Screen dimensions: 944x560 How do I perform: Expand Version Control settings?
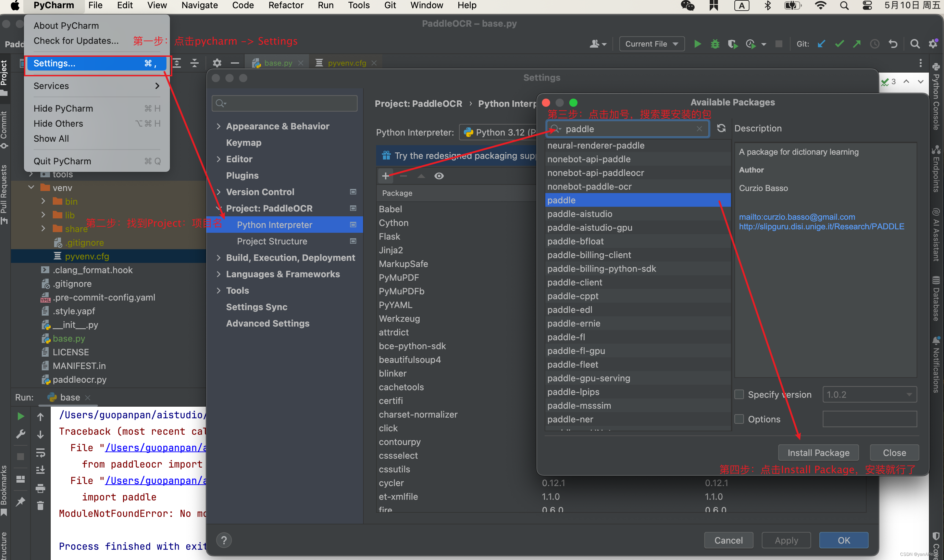click(x=219, y=192)
